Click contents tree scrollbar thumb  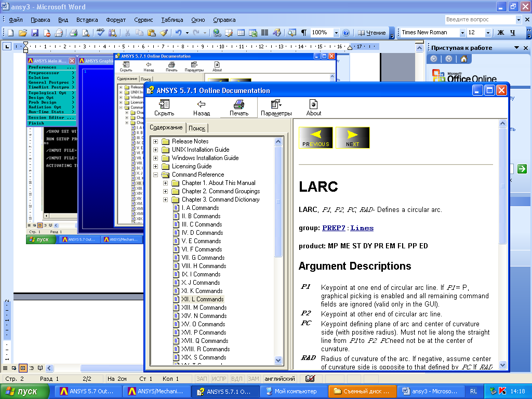[x=278, y=201]
